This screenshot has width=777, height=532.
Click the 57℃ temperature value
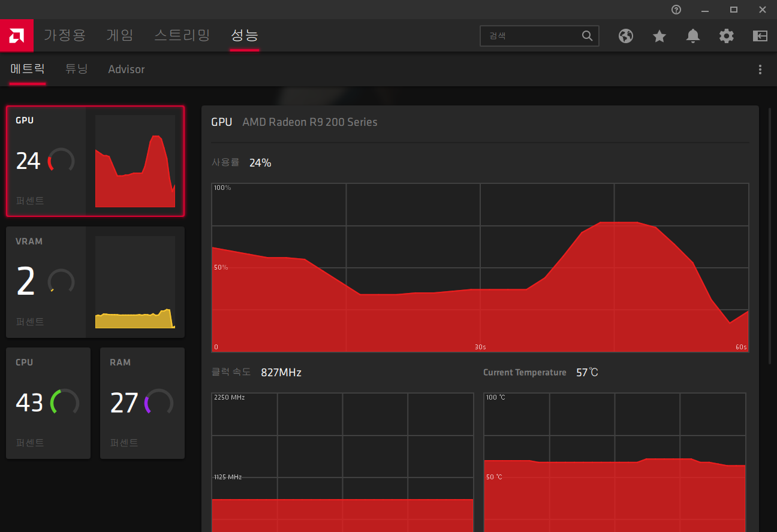click(x=587, y=373)
